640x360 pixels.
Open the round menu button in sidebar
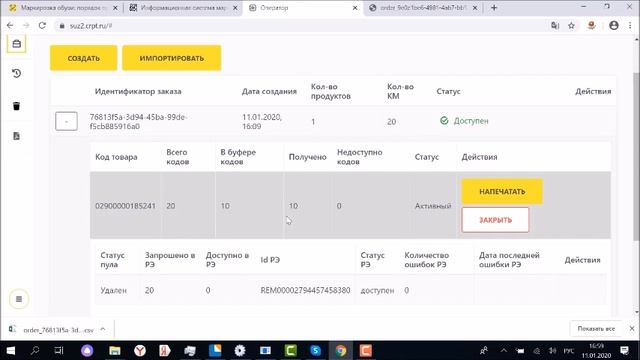click(x=19, y=299)
